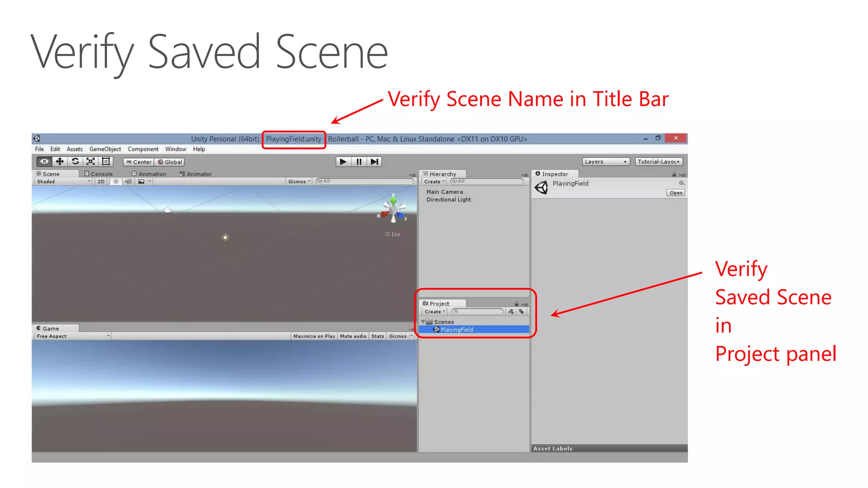The width and height of the screenshot is (868, 488).
Task: Click the Project search by label icon
Action: [521, 311]
